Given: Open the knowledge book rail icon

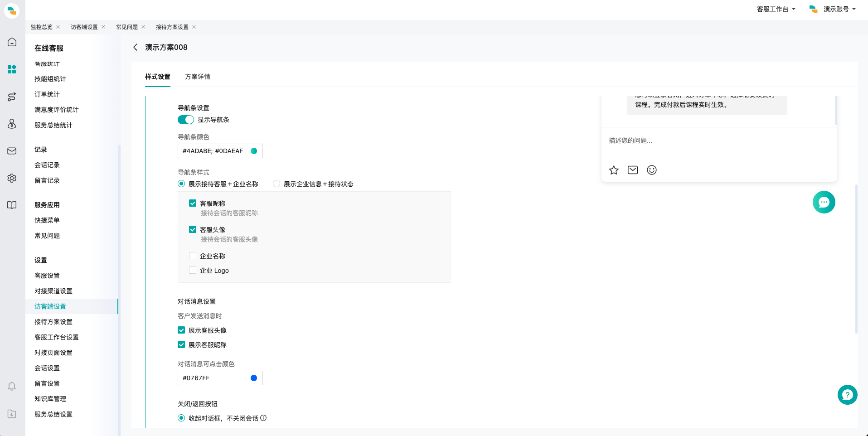Looking at the screenshot, I should pos(12,205).
